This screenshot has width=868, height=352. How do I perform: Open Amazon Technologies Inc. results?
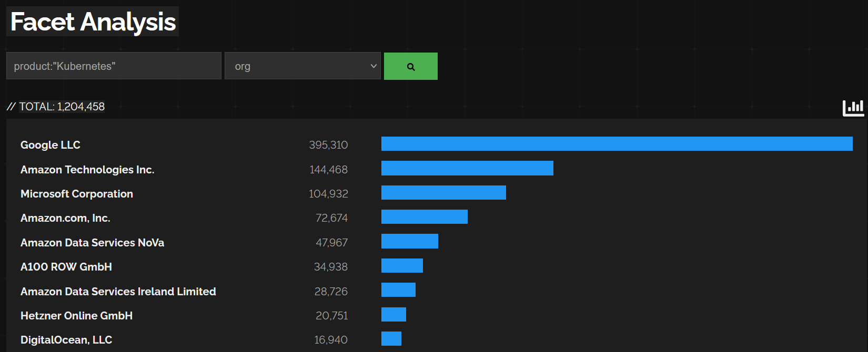click(x=87, y=170)
